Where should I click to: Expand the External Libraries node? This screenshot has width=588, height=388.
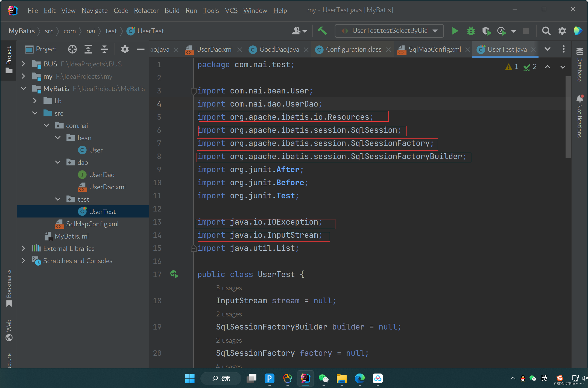[x=24, y=248]
